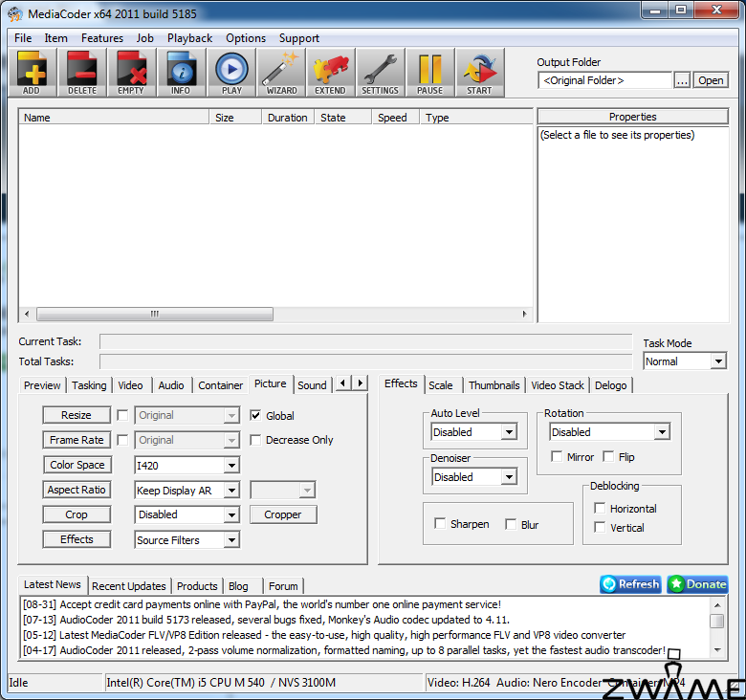Image resolution: width=746 pixels, height=700 pixels.
Task: Toggle the Decrease Only checkbox
Action: (255, 440)
